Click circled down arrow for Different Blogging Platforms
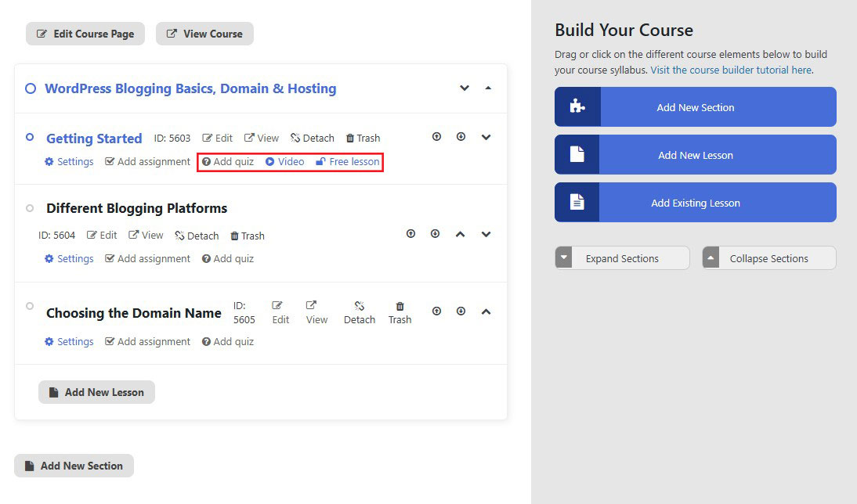This screenshot has width=857, height=504. (x=435, y=234)
